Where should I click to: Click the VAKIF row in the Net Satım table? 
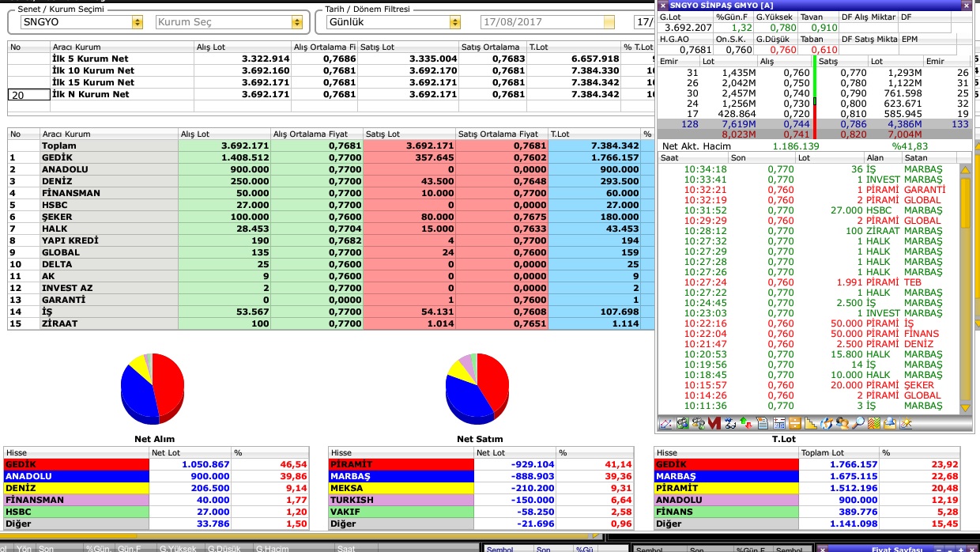tap(483, 512)
